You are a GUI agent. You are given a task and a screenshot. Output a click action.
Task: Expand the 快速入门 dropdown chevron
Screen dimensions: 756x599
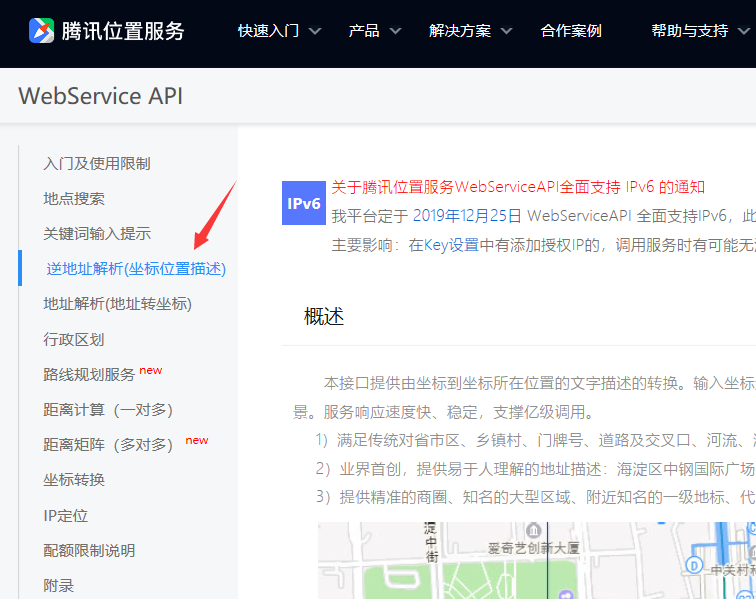(x=315, y=31)
